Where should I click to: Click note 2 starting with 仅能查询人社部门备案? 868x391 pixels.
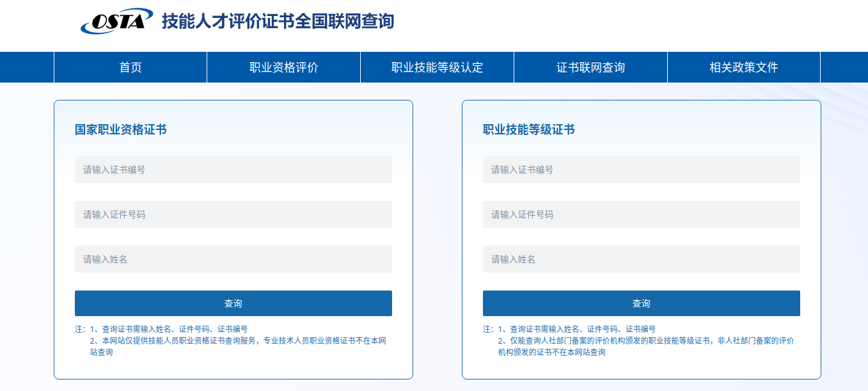(646, 346)
